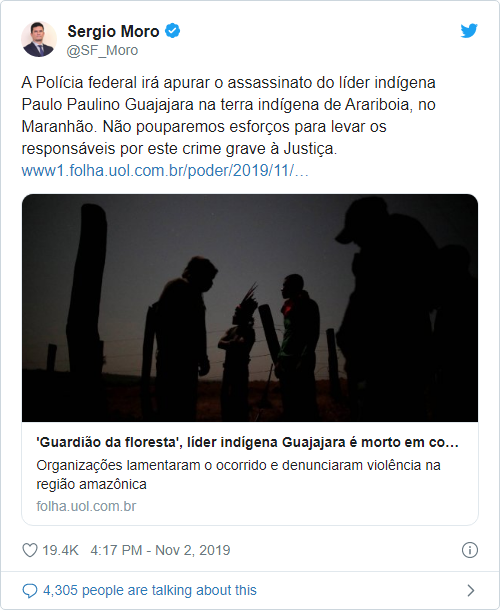The image size is (500, 611).
Task: Click the name 'Paulo Paulino Guajajara' in the tweet
Action: click(x=108, y=104)
